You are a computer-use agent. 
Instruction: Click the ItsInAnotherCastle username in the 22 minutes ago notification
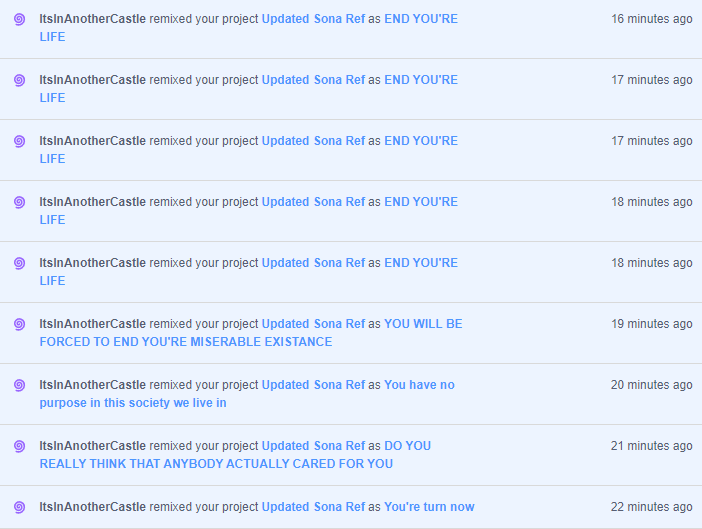[92, 507]
